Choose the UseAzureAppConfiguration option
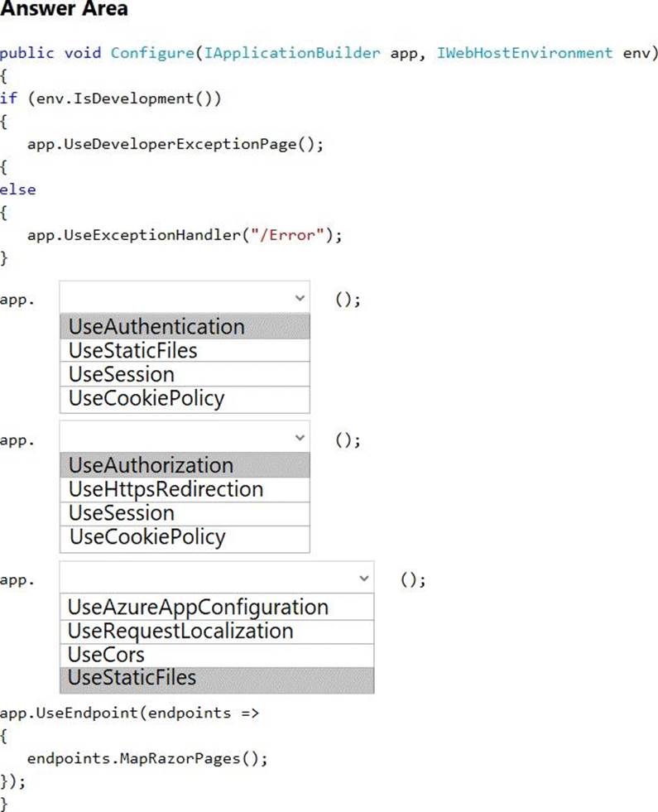This screenshot has width=658, height=812. [198, 607]
